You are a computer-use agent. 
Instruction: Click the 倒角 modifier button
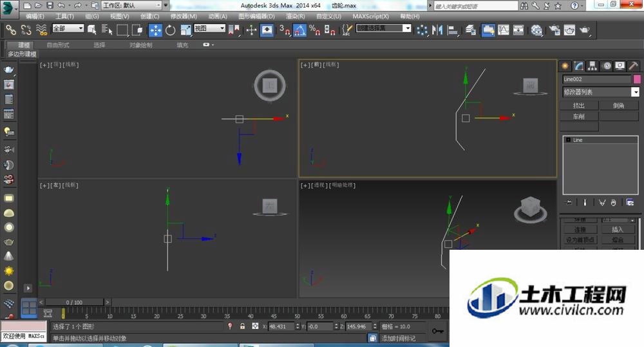tap(618, 106)
